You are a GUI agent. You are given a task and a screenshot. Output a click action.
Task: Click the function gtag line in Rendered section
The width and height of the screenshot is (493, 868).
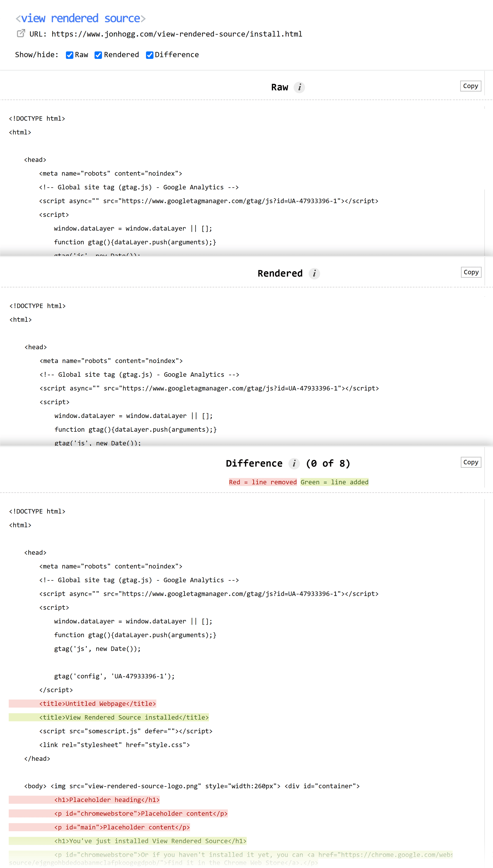[135, 430]
